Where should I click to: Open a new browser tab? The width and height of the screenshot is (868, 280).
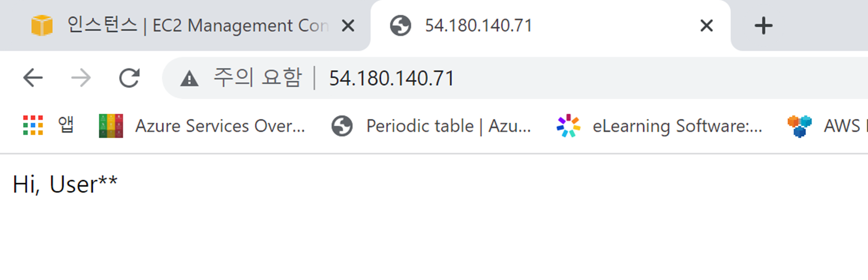[763, 25]
